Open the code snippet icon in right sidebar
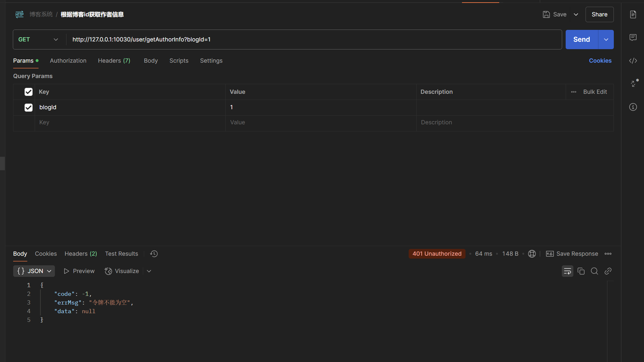 633,61
